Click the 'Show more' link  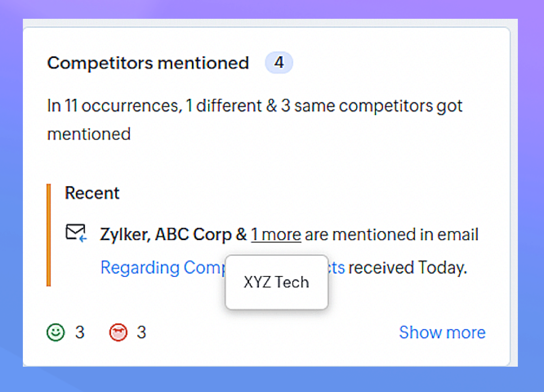[442, 332]
